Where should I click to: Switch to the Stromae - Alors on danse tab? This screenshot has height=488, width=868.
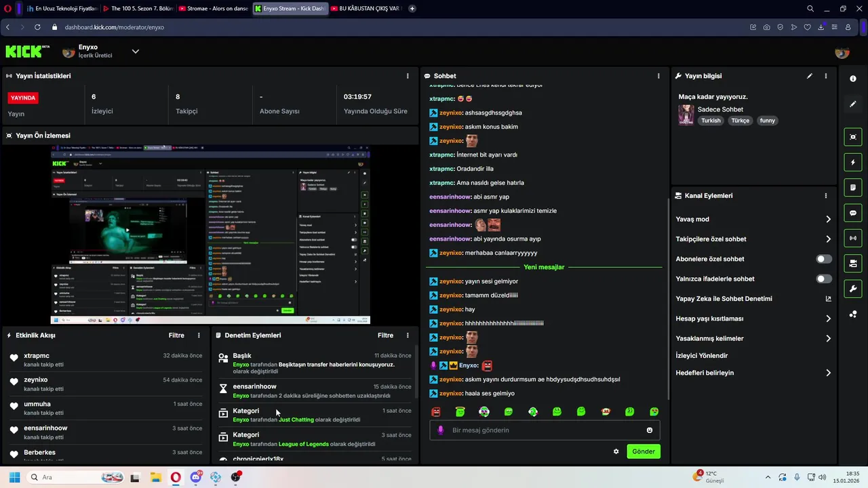point(214,9)
